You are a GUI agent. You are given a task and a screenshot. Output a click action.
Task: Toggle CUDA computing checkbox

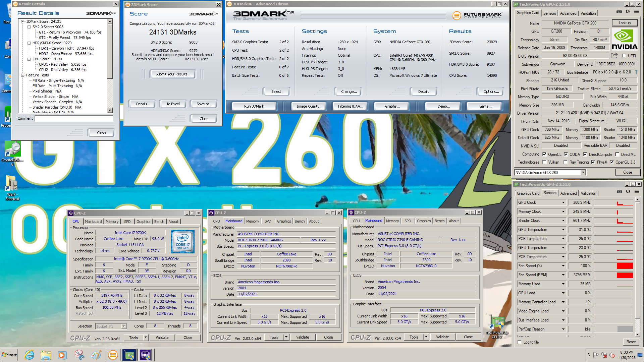coord(566,155)
